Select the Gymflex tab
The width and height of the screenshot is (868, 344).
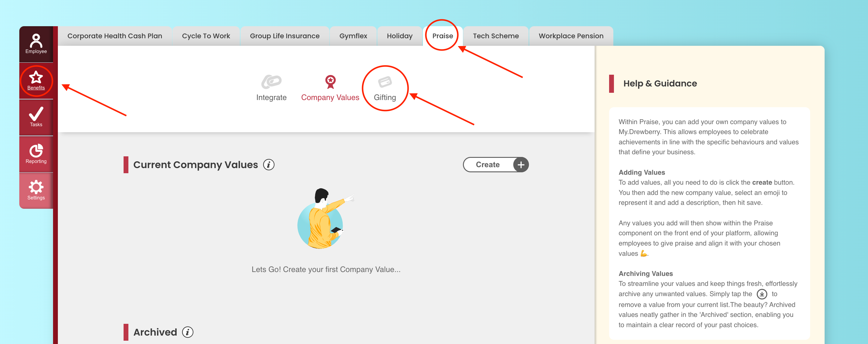pos(353,36)
